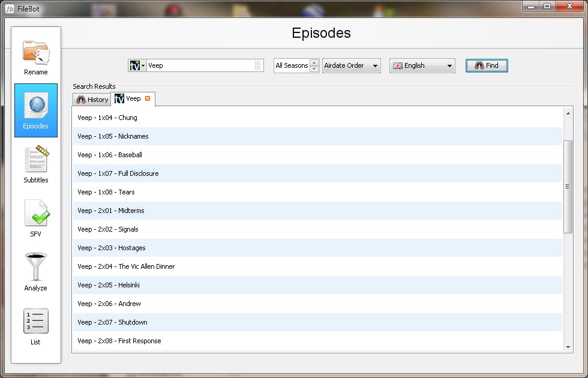Select "Veep - 1x06 - Baseball"
Viewport: 588px width, 378px height.
click(317, 155)
